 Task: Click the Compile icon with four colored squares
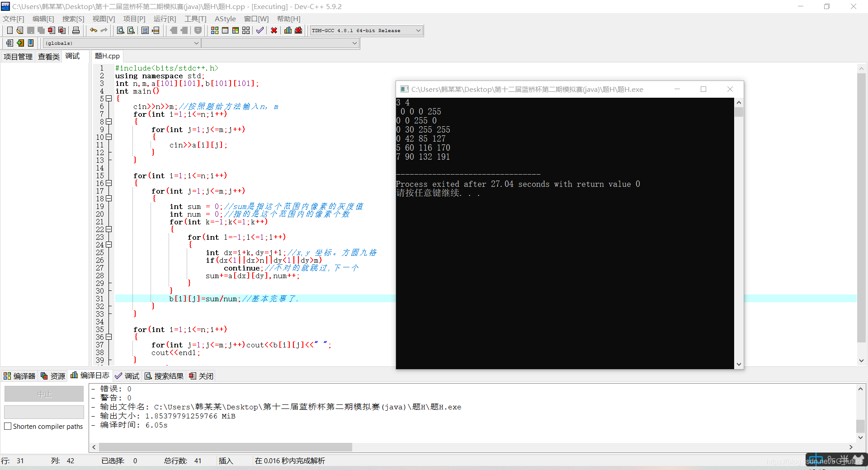click(x=215, y=30)
